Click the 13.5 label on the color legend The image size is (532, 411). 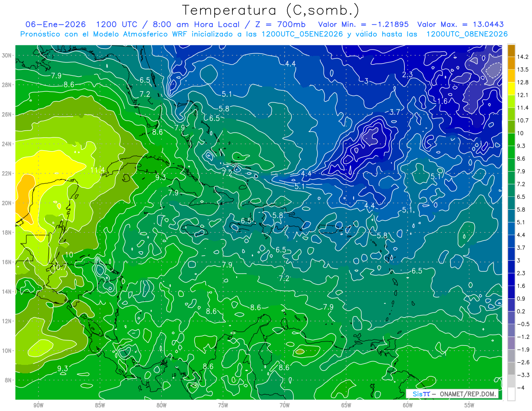[522, 70]
